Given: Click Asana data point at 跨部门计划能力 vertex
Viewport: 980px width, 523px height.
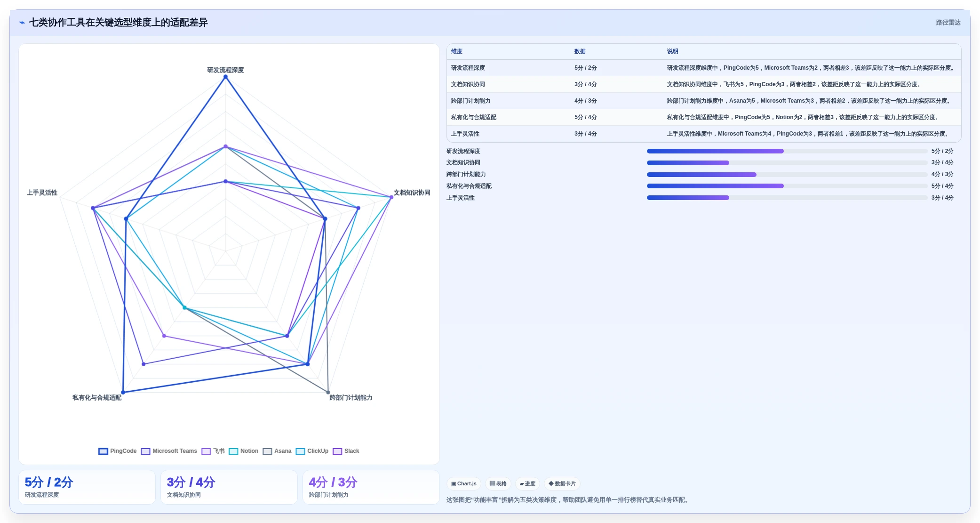Looking at the screenshot, I should 328,392.
